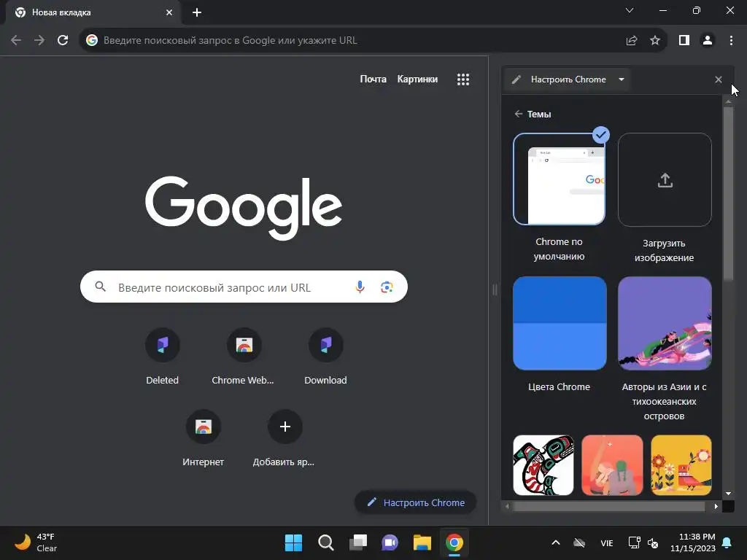This screenshot has height=560, width=747.
Task: Open the clock showing 11:38 PM
Action: (693, 542)
